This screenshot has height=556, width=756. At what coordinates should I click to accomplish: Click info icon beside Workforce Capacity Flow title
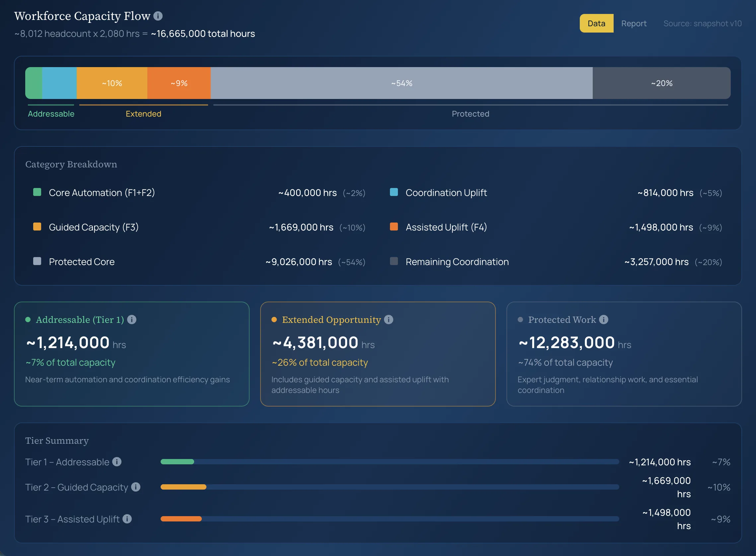[158, 16]
